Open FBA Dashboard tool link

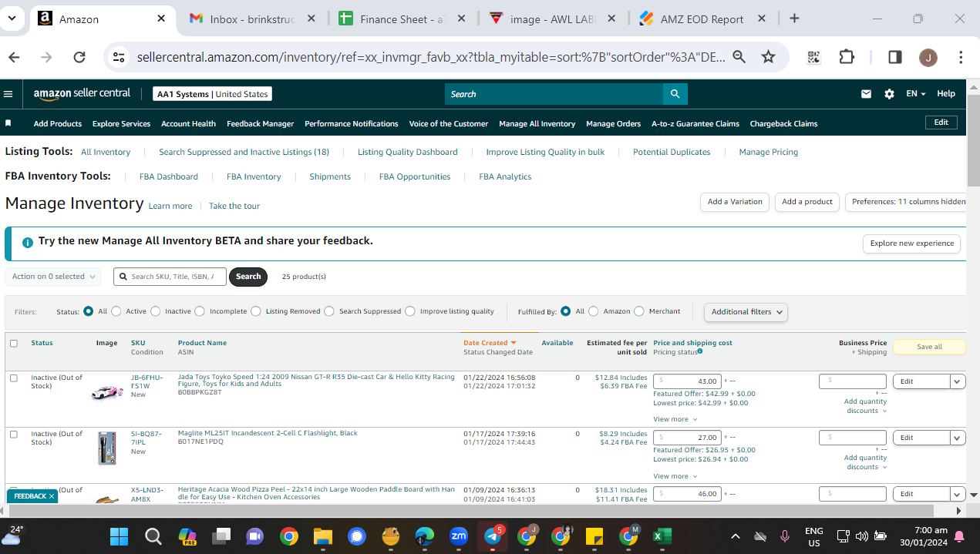click(169, 176)
